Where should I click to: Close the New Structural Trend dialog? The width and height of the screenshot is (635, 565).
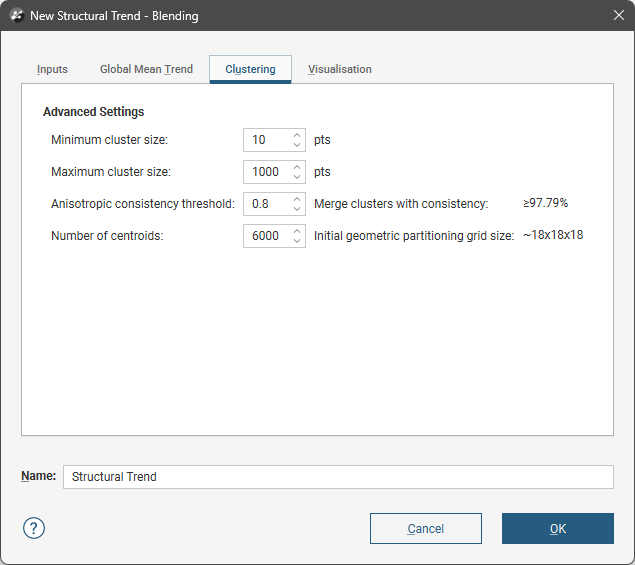tap(617, 16)
